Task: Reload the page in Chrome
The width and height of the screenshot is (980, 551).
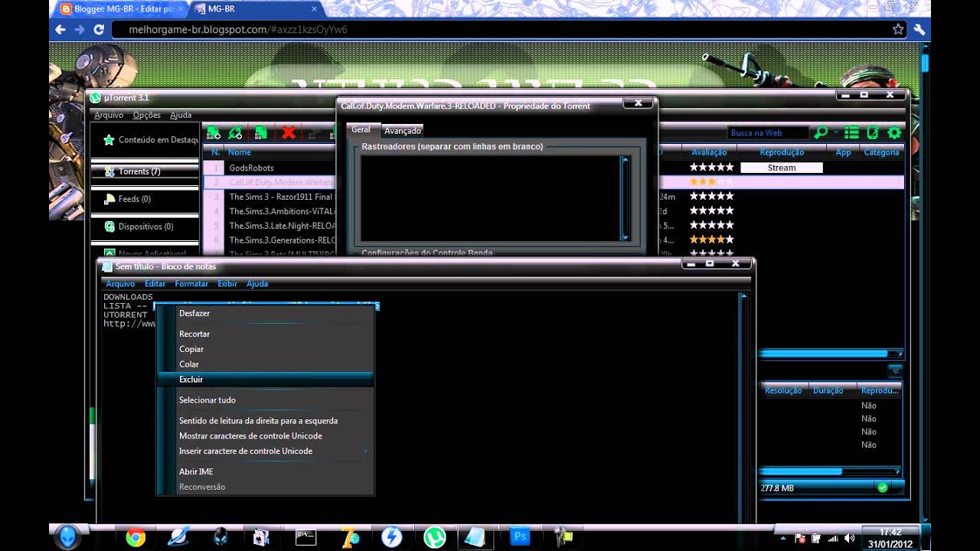Action: coord(99,30)
